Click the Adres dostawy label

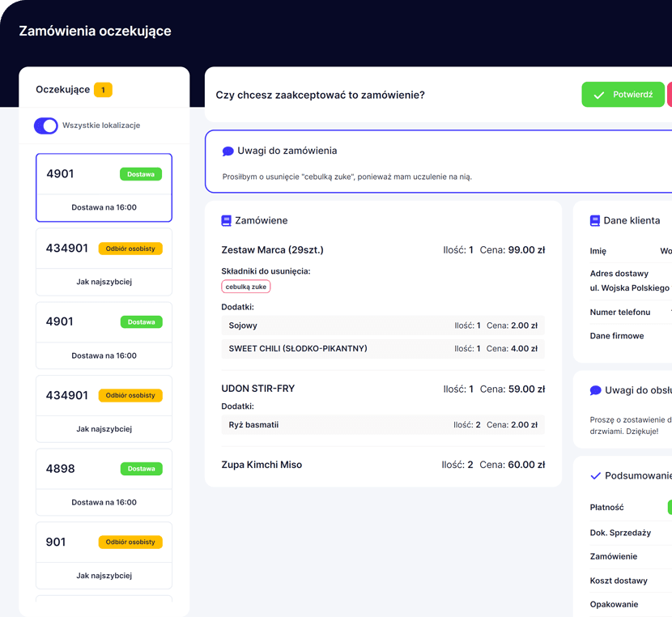point(619,274)
